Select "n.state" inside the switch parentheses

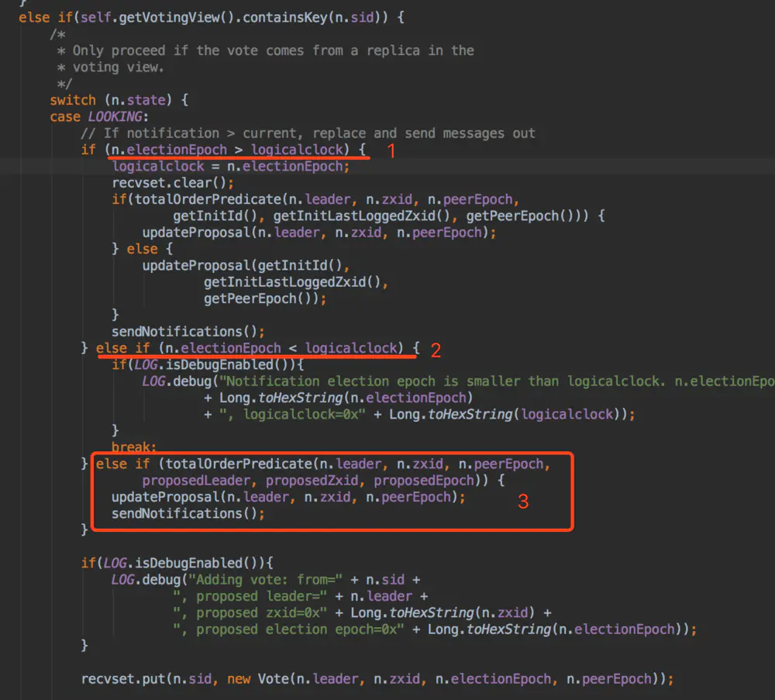138,100
